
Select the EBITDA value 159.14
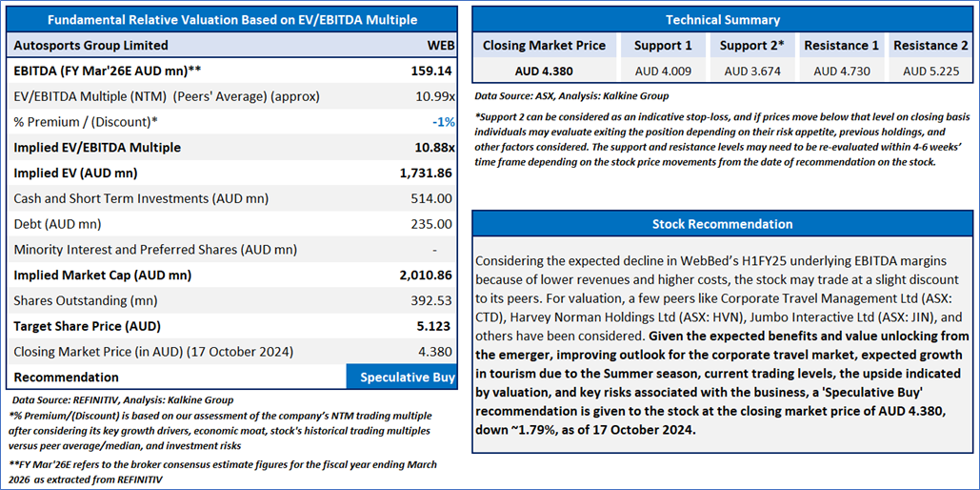pyautogui.click(x=430, y=71)
